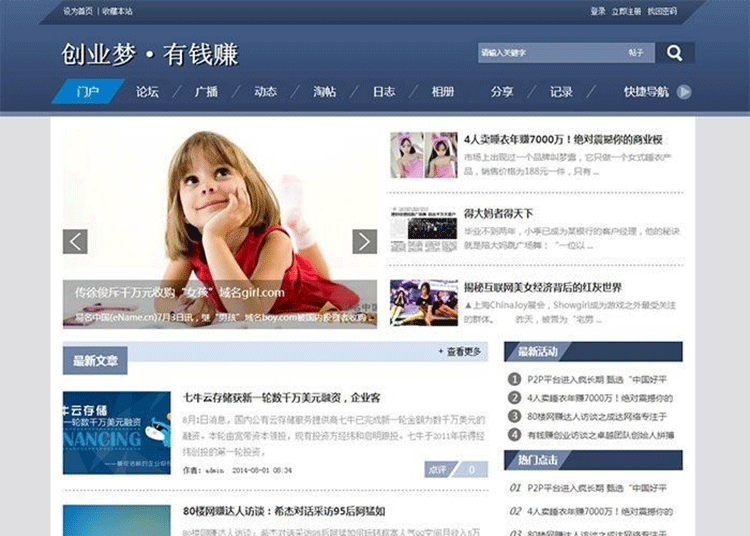Open headline 4人卖睡衣年赚7000万
Viewport: 750px width, 536px height.
563,139
